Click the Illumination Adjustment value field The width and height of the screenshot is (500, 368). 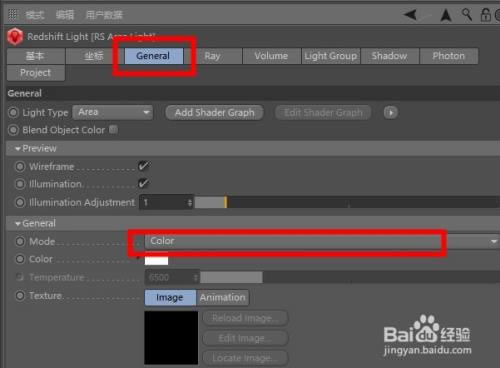pos(166,202)
